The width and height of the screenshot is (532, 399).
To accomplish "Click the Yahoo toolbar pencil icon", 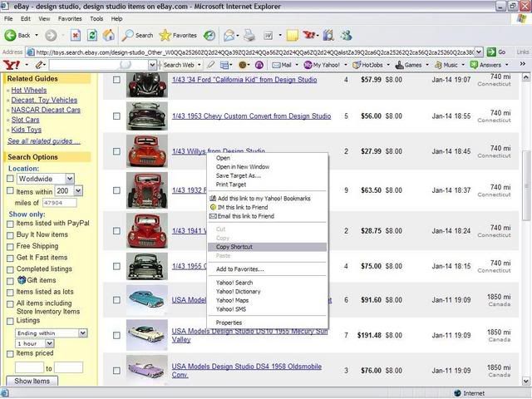I will [39, 65].
